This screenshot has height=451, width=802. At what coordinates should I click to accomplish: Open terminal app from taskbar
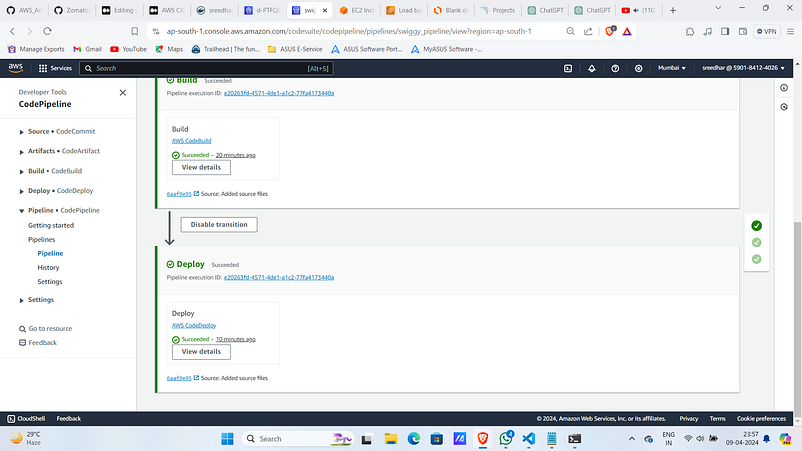pyautogui.click(x=574, y=439)
